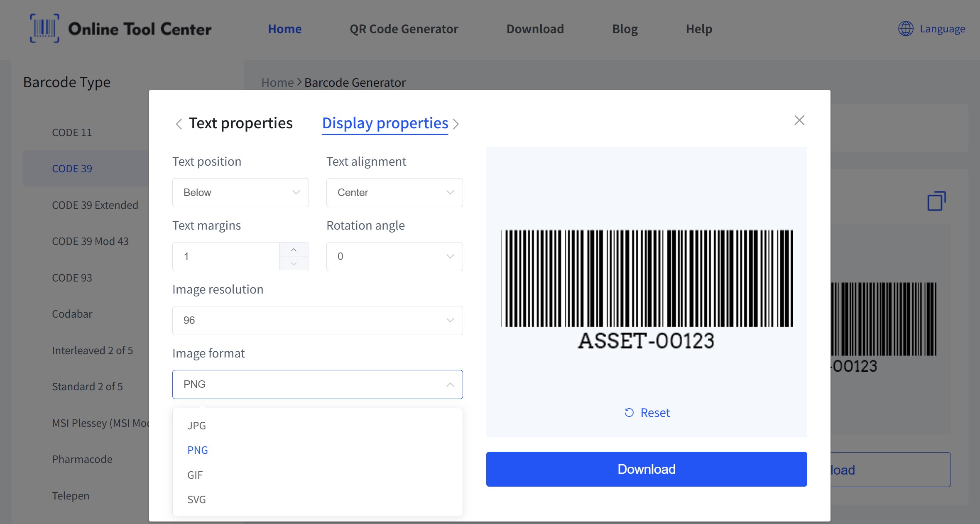
Task: Click the Language globe icon
Action: (x=905, y=29)
